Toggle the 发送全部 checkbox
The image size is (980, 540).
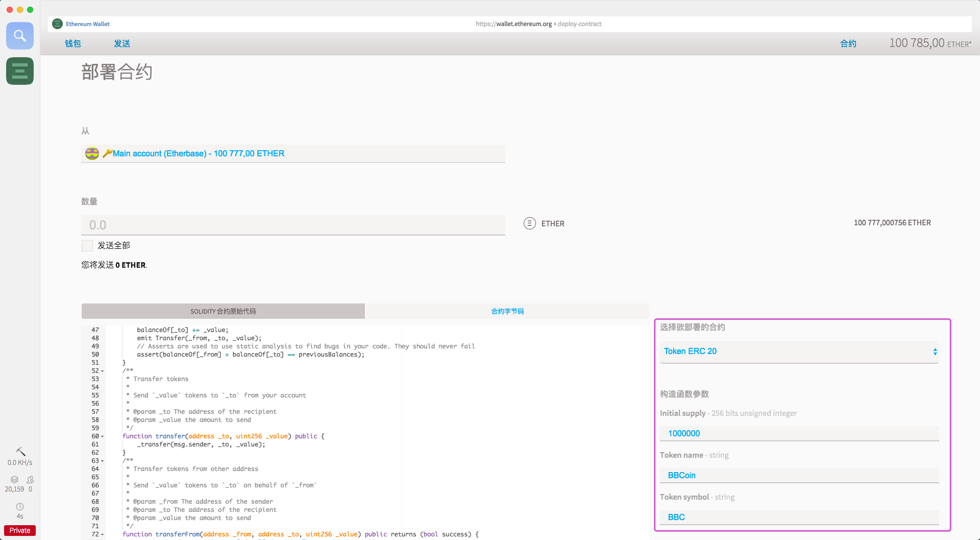click(87, 246)
